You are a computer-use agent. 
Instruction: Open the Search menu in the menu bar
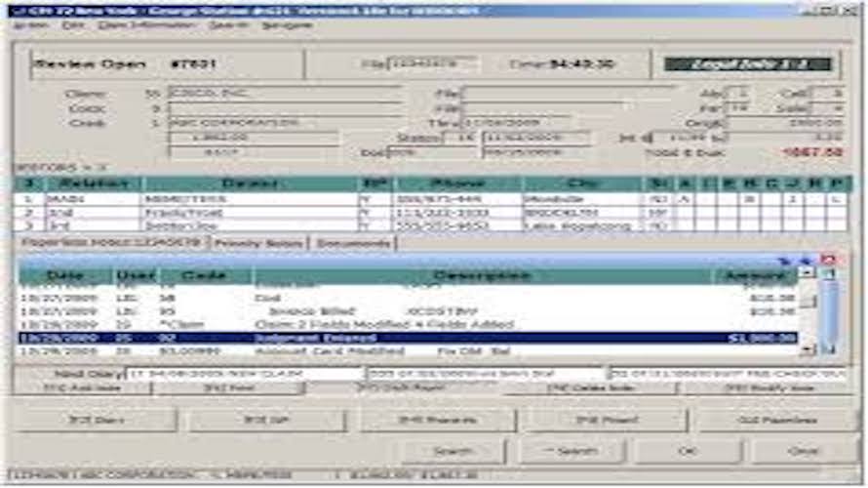(x=228, y=25)
